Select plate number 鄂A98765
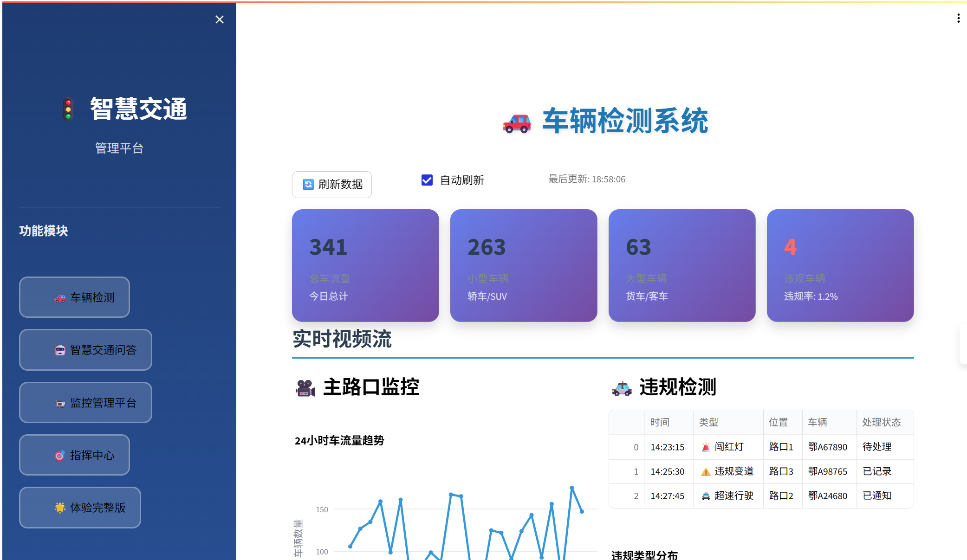Screen dimensions: 967x560 coord(829,471)
